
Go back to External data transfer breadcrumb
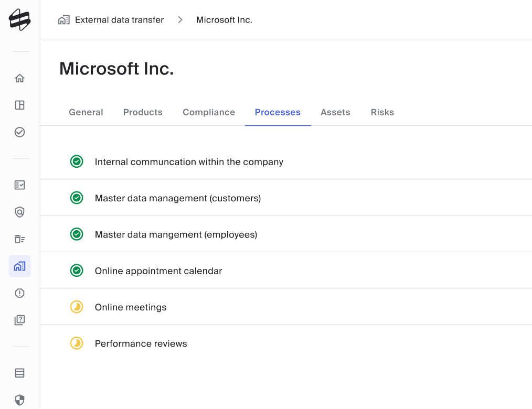point(119,20)
